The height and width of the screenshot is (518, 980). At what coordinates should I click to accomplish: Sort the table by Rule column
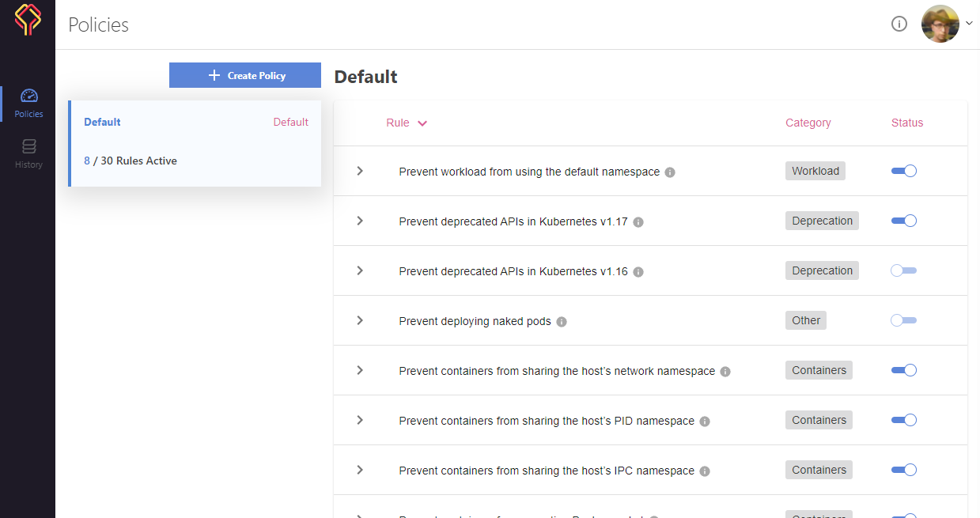(406, 123)
